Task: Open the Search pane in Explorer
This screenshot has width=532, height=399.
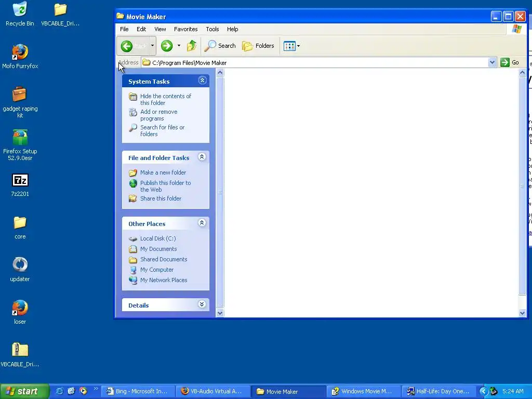Action: point(220,46)
